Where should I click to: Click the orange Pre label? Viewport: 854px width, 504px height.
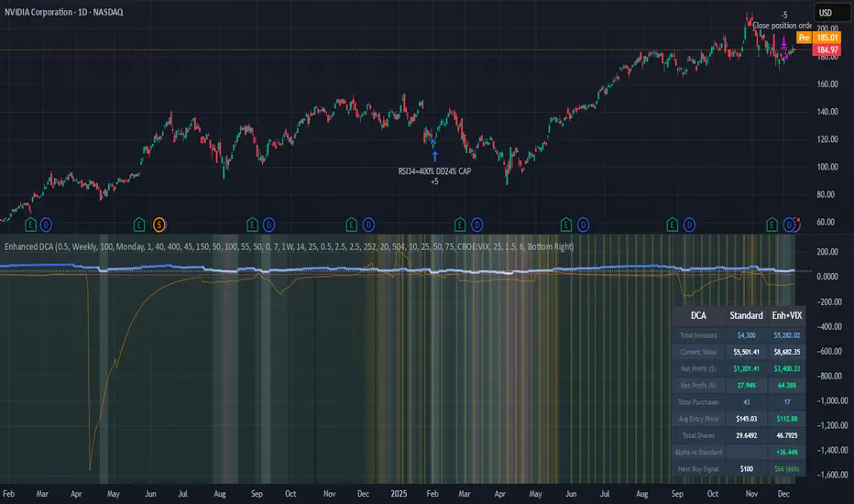(x=804, y=38)
